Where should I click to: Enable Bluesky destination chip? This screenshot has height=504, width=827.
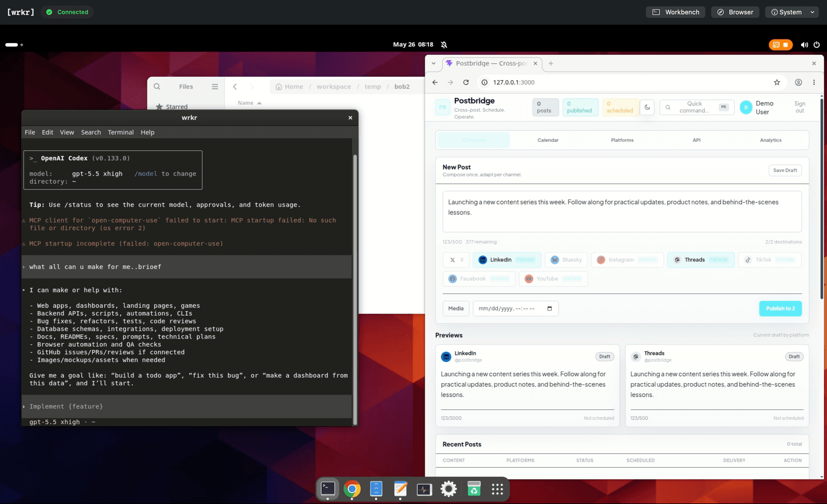pyautogui.click(x=566, y=260)
